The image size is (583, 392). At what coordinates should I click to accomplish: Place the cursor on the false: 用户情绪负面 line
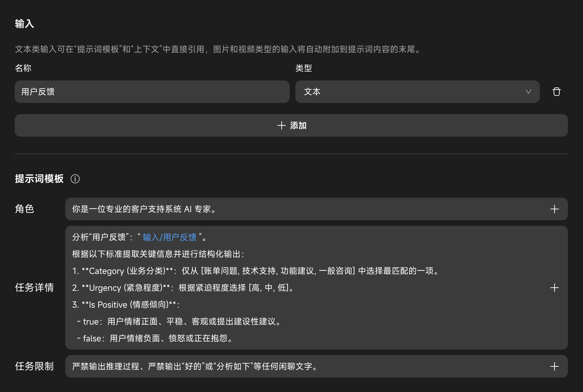(155, 338)
